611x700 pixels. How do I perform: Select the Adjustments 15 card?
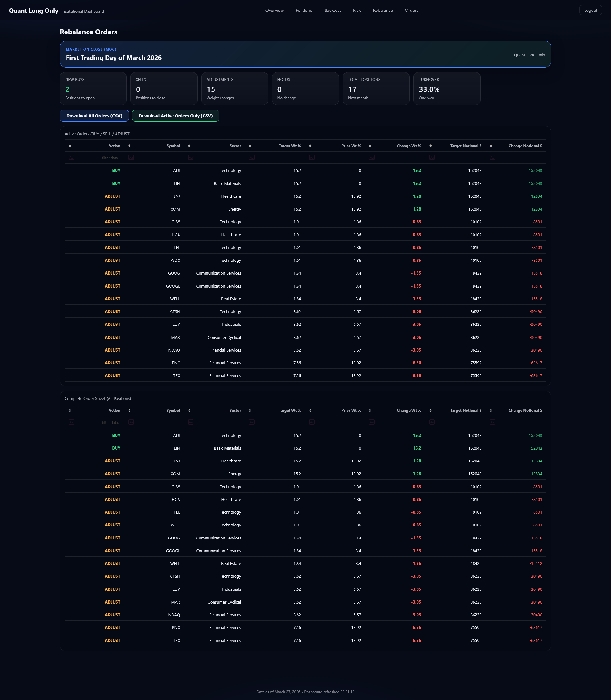tap(235, 88)
